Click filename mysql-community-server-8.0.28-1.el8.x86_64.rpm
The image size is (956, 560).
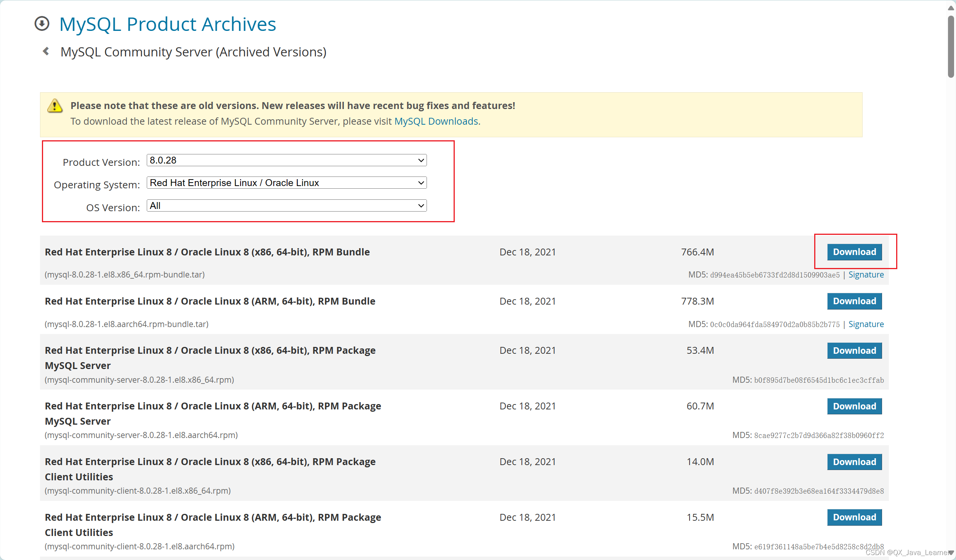(x=140, y=380)
